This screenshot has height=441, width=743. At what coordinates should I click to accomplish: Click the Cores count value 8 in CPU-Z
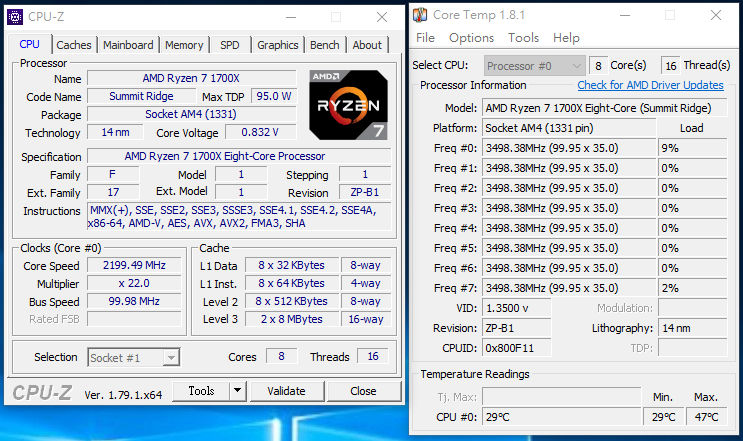pos(281,356)
